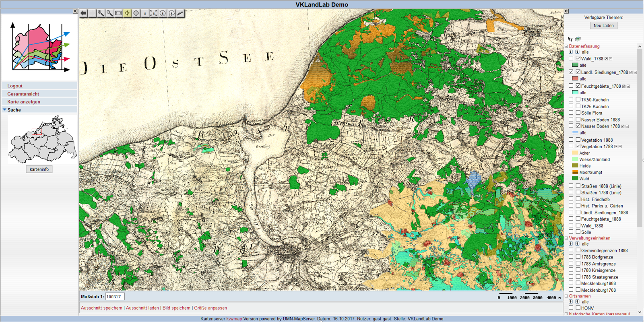Collapse the Datenerfassung group
Viewport: 644px width, 322px height.
click(x=566, y=46)
